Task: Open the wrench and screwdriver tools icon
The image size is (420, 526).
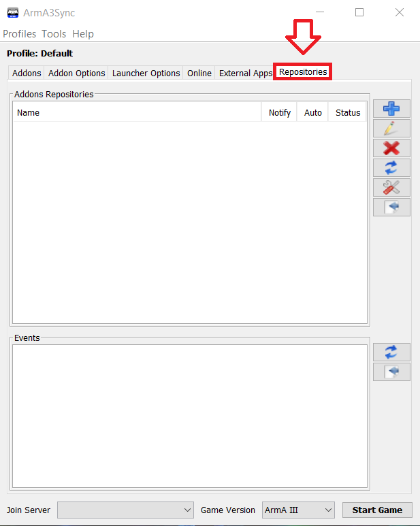Action: coord(391,188)
